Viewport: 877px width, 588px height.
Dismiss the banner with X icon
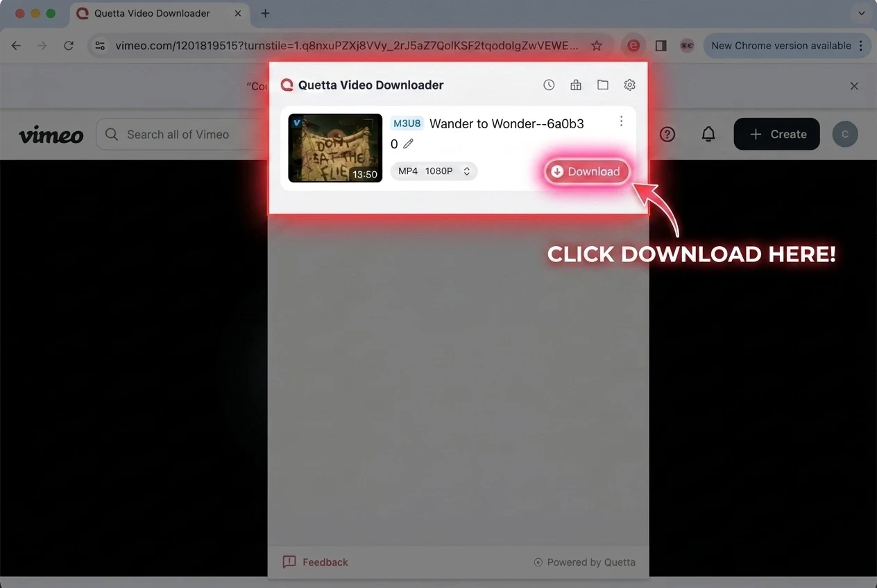click(x=854, y=86)
